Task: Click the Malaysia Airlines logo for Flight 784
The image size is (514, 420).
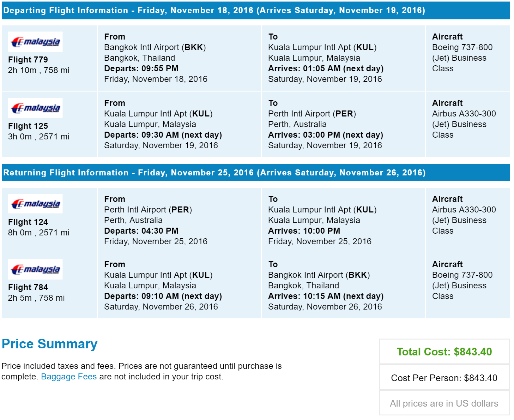Action: [35, 269]
